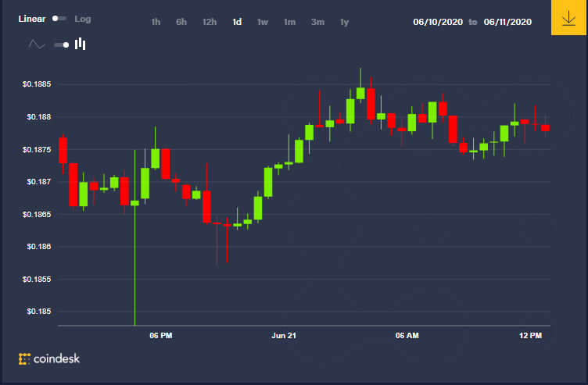
Task: Click the $0.1855 price axis label
Action: point(37,279)
